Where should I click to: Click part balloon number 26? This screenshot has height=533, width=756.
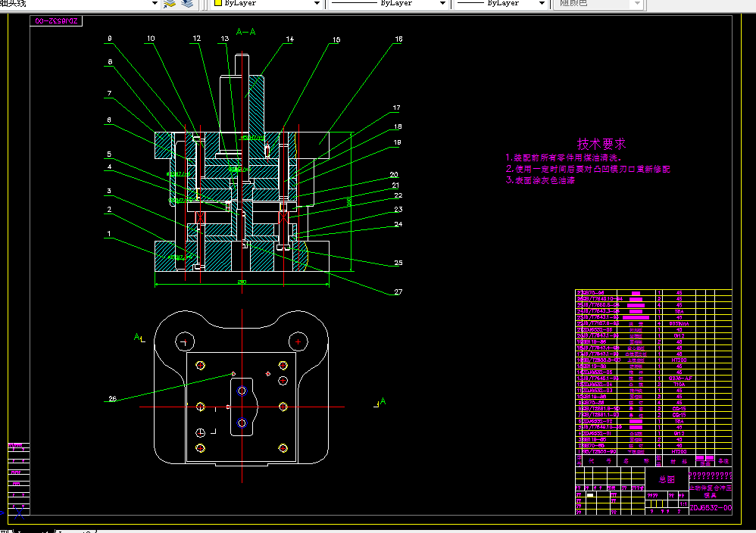(x=113, y=399)
